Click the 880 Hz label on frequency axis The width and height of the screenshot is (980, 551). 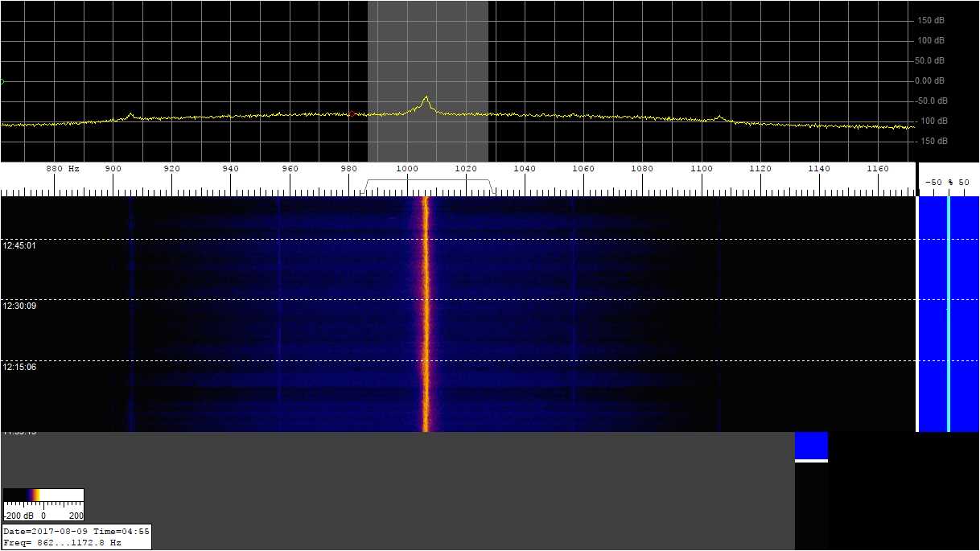coord(63,169)
